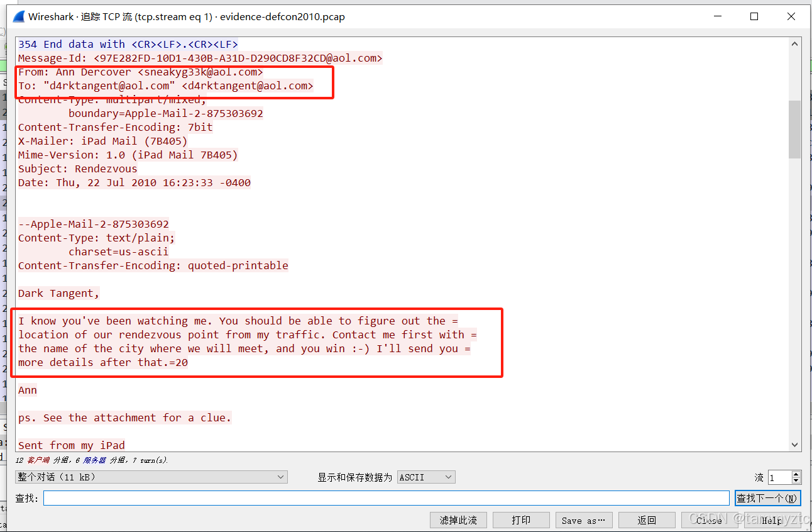The height and width of the screenshot is (532, 812).
Task: Click the Content-Type: text/plain; line
Action: pyautogui.click(x=96, y=238)
